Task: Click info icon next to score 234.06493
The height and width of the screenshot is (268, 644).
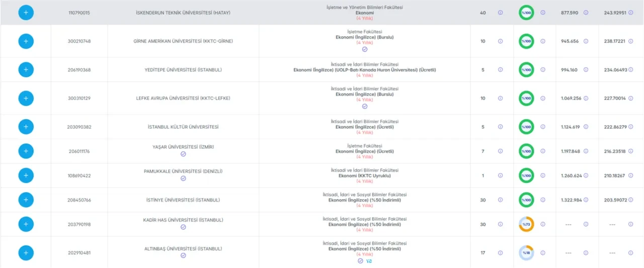Action: pyautogui.click(x=631, y=70)
